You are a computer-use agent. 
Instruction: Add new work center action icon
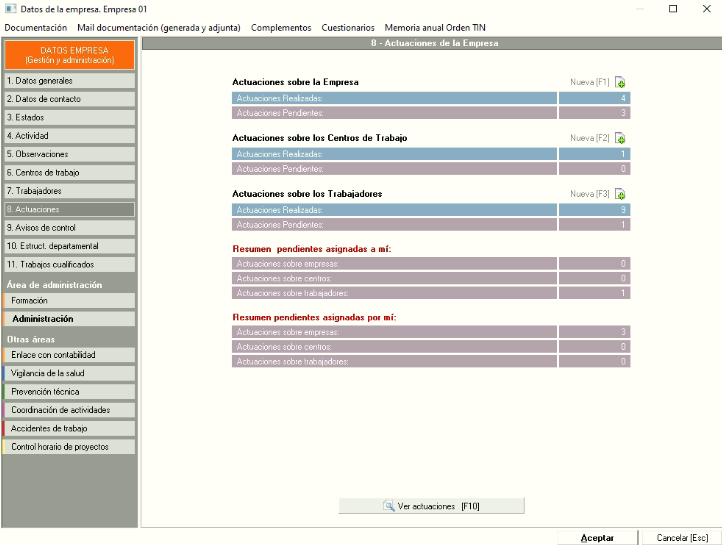620,138
